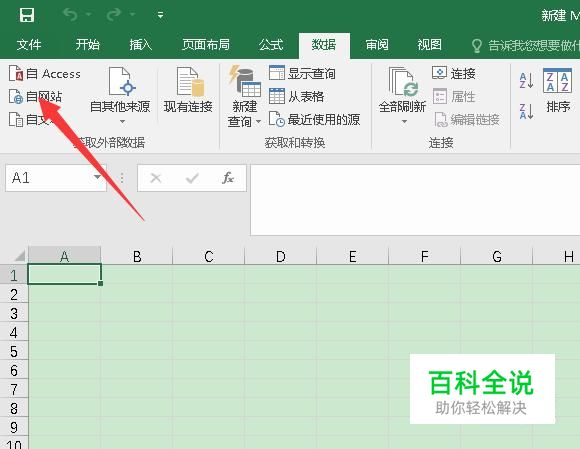580x449 pixels.
Task: Open the 文件 menu tab
Action: click(29, 45)
